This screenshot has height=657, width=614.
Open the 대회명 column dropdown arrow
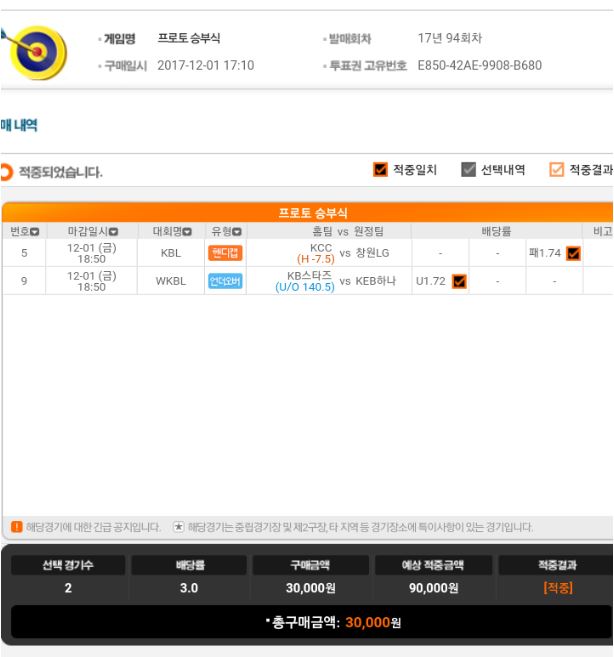tap(187, 232)
